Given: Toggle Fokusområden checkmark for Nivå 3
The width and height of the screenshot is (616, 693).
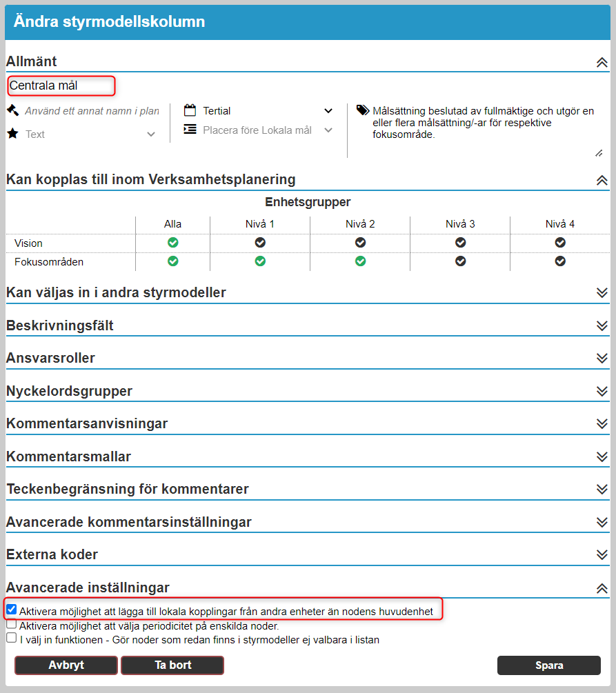Looking at the screenshot, I should (460, 261).
